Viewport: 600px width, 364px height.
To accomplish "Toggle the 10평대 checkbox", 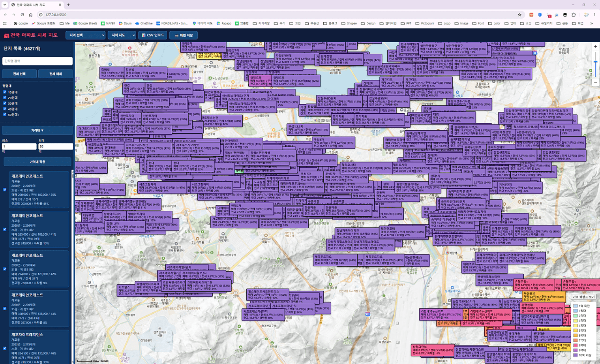I will click(5, 92).
